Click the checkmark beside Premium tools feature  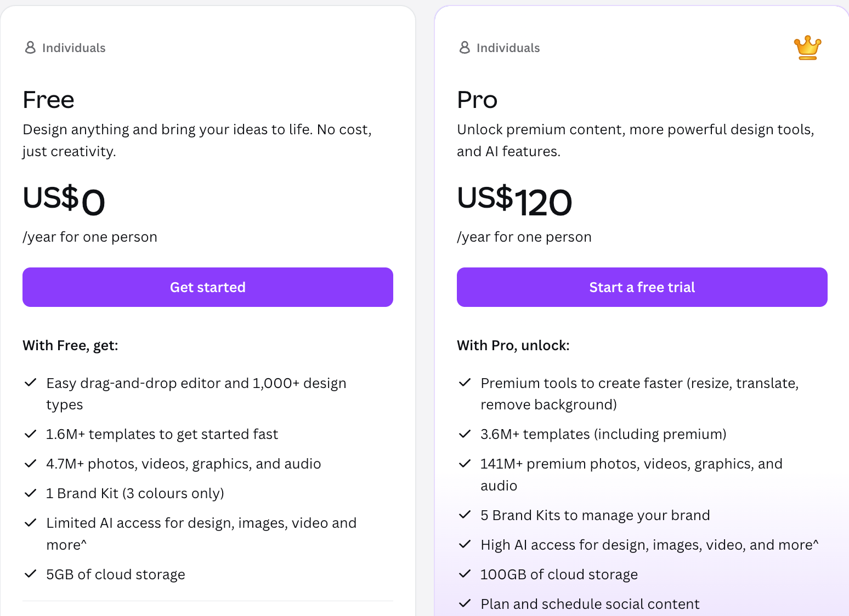(x=465, y=382)
